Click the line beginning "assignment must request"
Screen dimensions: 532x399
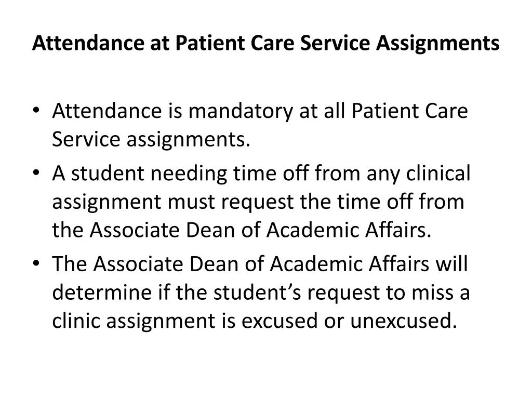(x=258, y=202)
